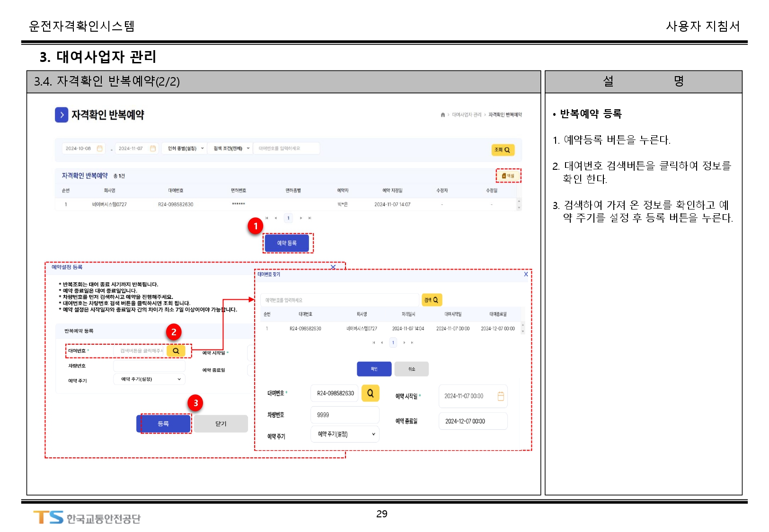Click the gray 닫기 button
The width and height of the screenshot is (769, 532).
click(221, 424)
